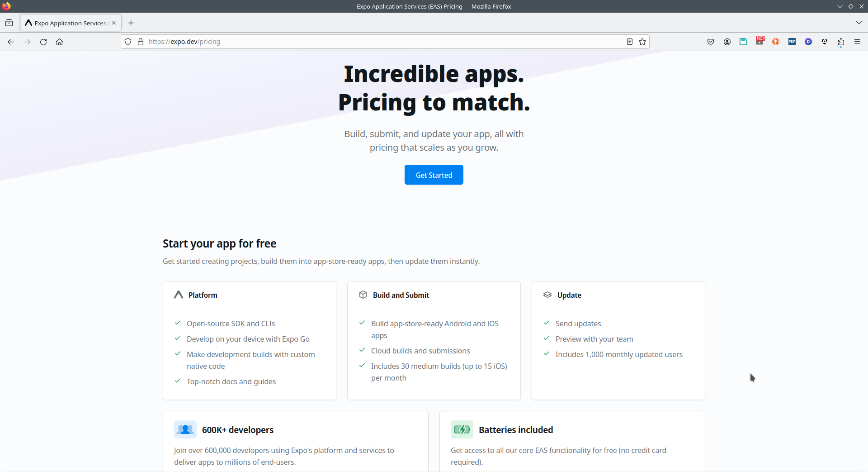The height and width of the screenshot is (472, 868).
Task: Open the PDF extension
Action: [x=792, y=42]
